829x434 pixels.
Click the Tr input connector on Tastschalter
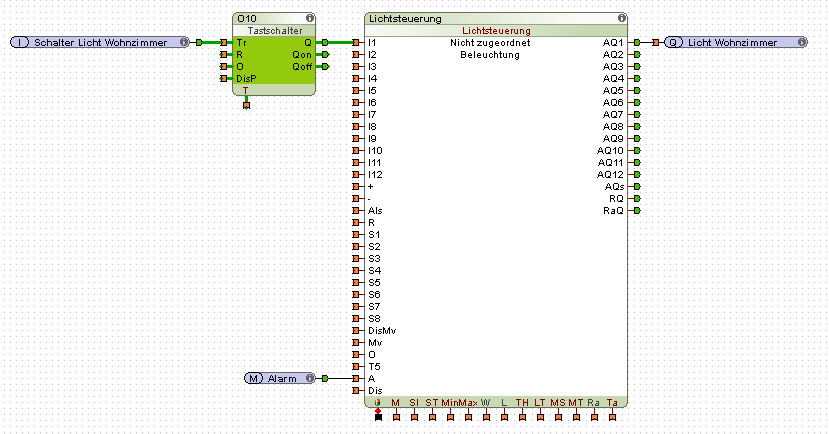click(x=224, y=42)
